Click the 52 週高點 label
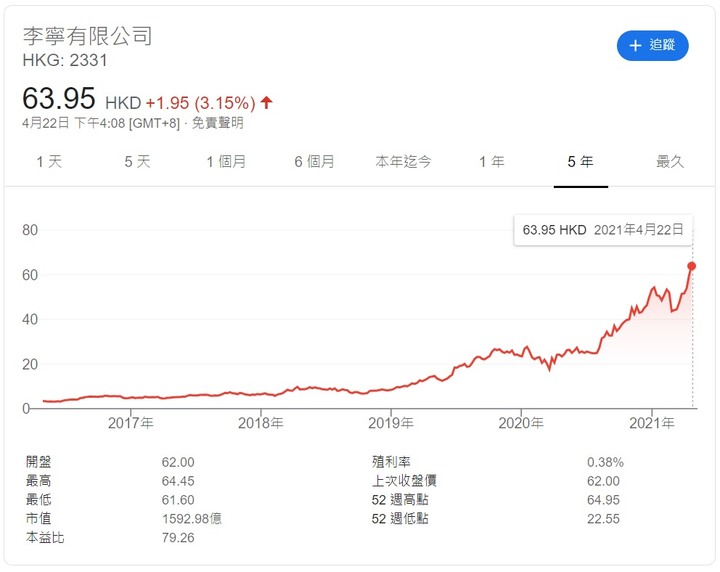Viewport: 720px width, 572px height. tap(400, 499)
